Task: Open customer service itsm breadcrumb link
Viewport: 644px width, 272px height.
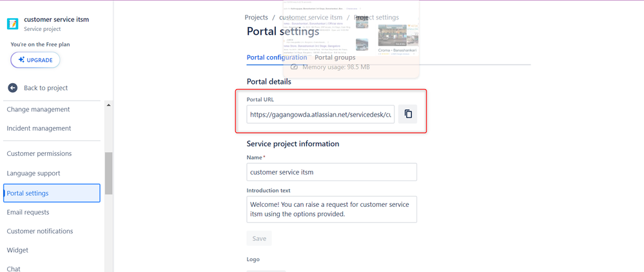Action: click(311, 17)
